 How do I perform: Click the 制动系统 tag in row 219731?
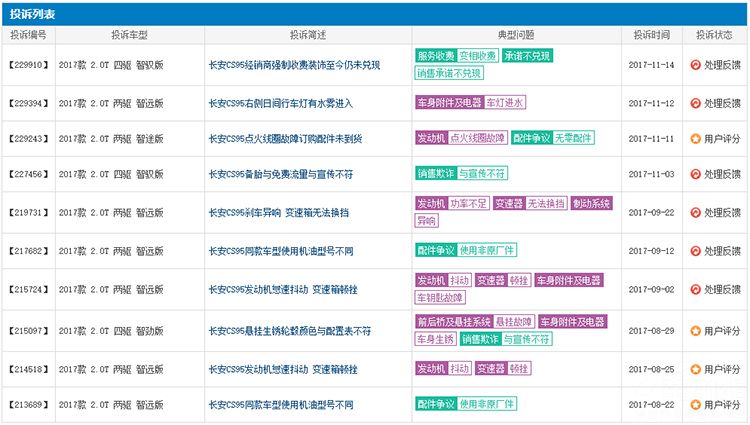[591, 203]
